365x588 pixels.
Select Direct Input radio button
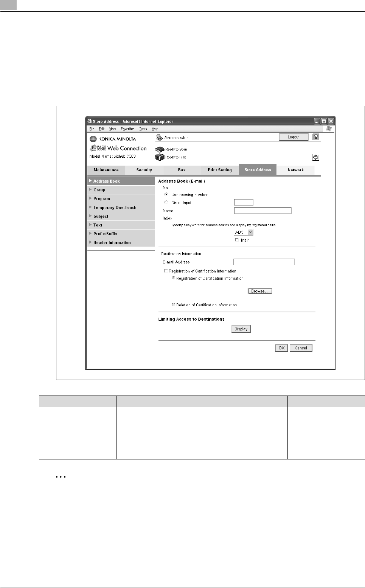pyautogui.click(x=166, y=202)
